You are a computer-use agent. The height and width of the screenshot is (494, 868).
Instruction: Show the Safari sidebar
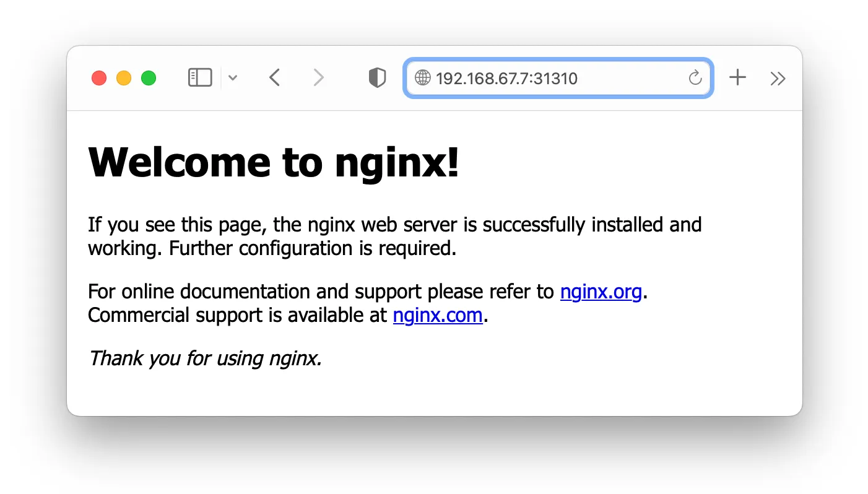[x=200, y=78]
